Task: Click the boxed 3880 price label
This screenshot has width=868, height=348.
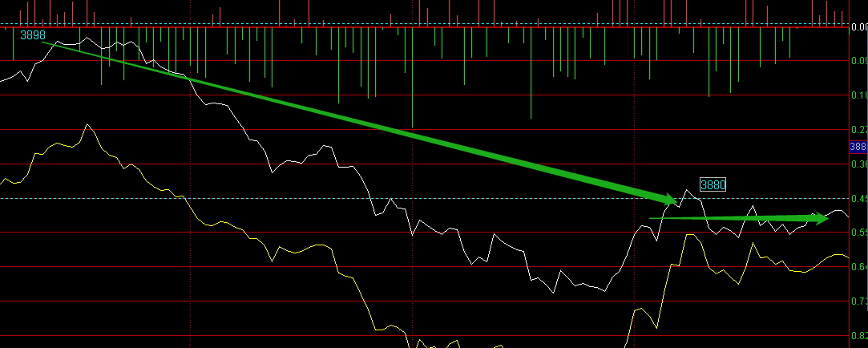Action: pyautogui.click(x=713, y=185)
